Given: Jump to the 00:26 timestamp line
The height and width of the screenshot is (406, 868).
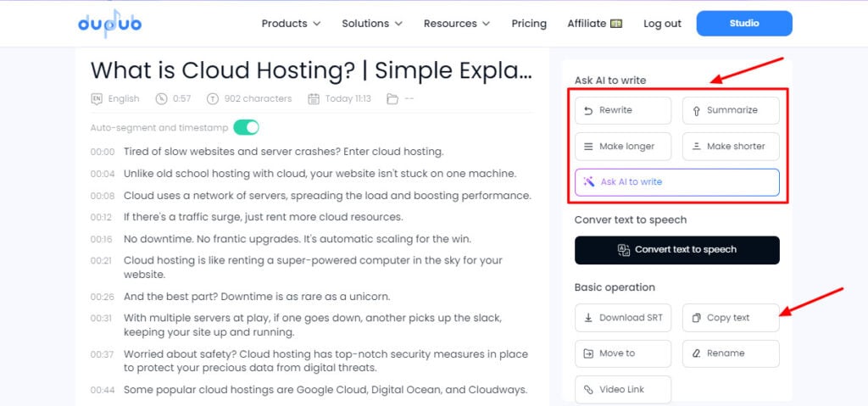Looking at the screenshot, I should coord(102,298).
